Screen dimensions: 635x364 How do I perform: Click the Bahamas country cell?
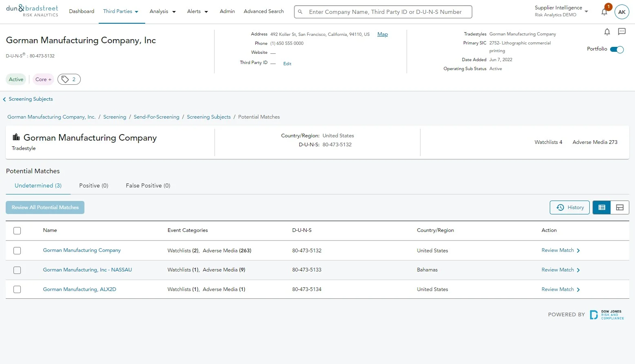(427, 270)
